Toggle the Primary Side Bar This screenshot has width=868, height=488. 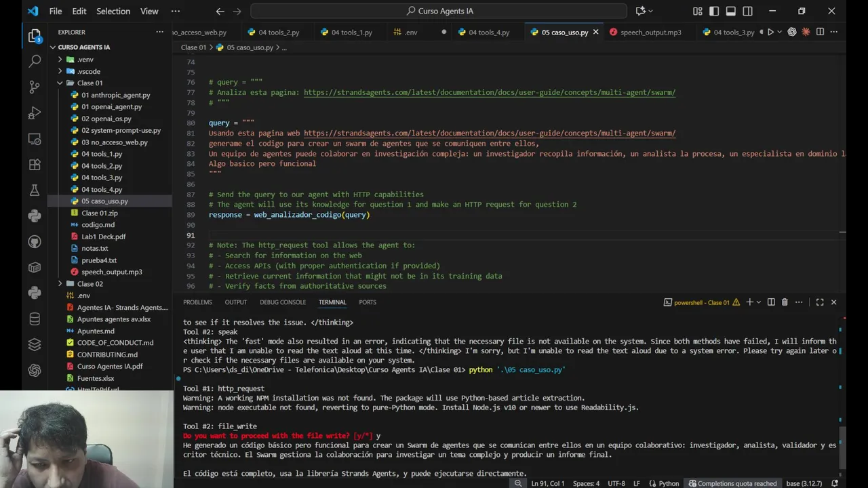point(714,11)
